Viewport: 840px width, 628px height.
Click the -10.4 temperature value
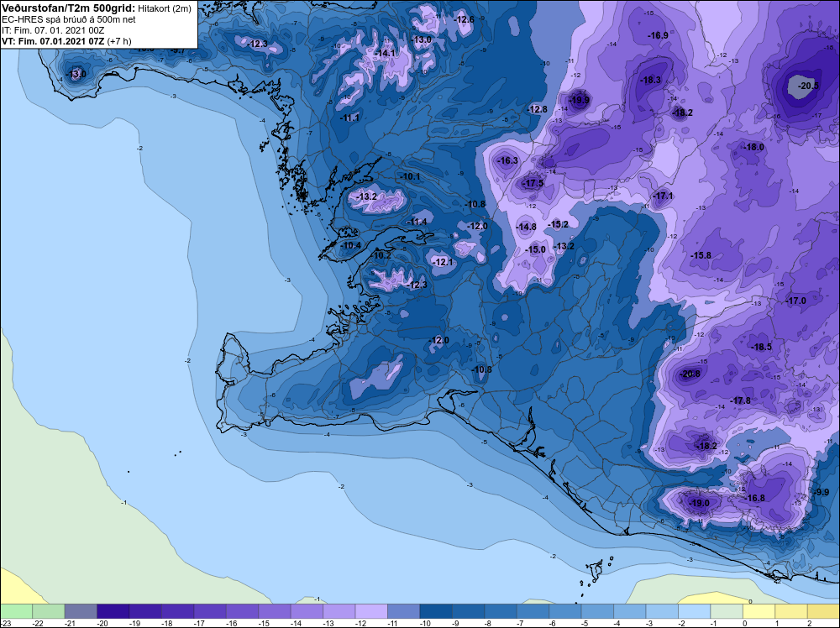tap(351, 246)
